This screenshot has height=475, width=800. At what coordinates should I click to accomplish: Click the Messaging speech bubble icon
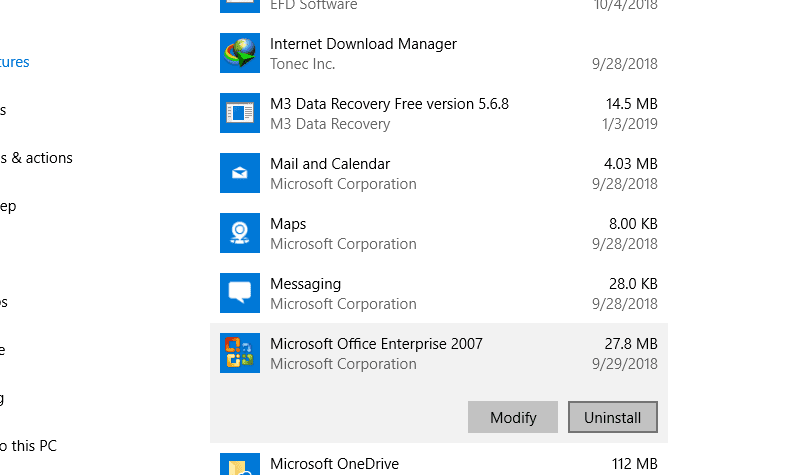tap(240, 293)
